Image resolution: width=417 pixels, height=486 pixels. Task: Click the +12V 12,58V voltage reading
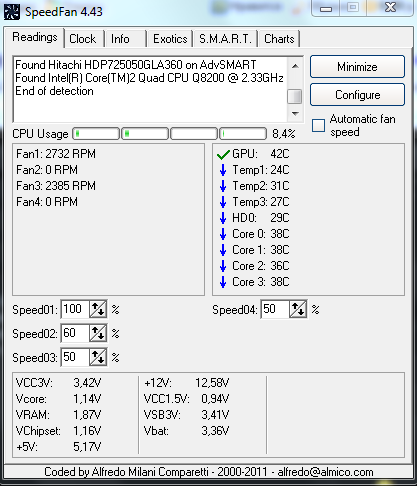(186, 383)
